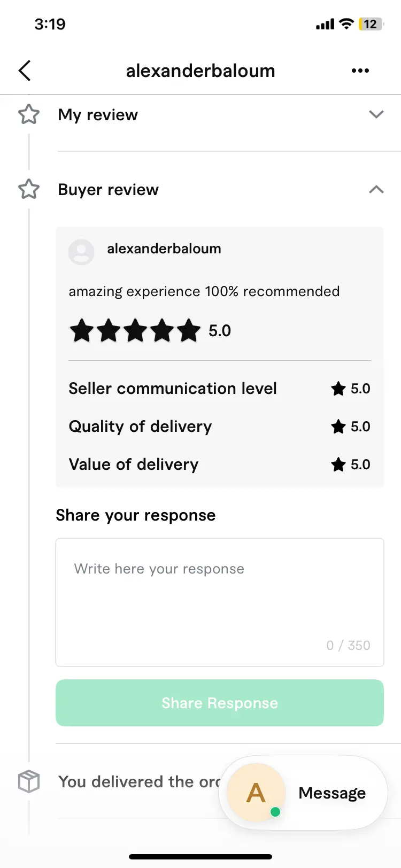The width and height of the screenshot is (401, 868).
Task: Tap the orange A avatar bubble
Action: [x=256, y=792]
